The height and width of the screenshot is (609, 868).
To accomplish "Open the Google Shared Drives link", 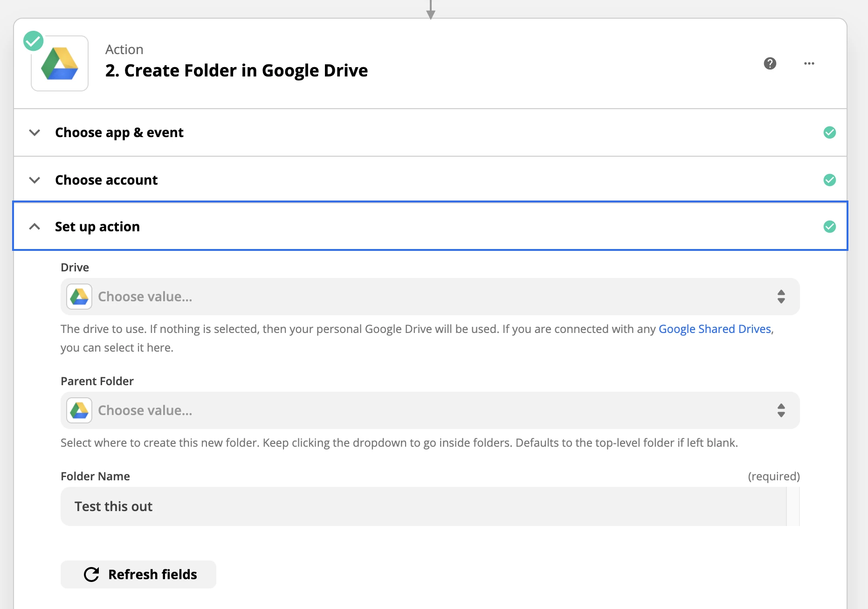I will 715,329.
